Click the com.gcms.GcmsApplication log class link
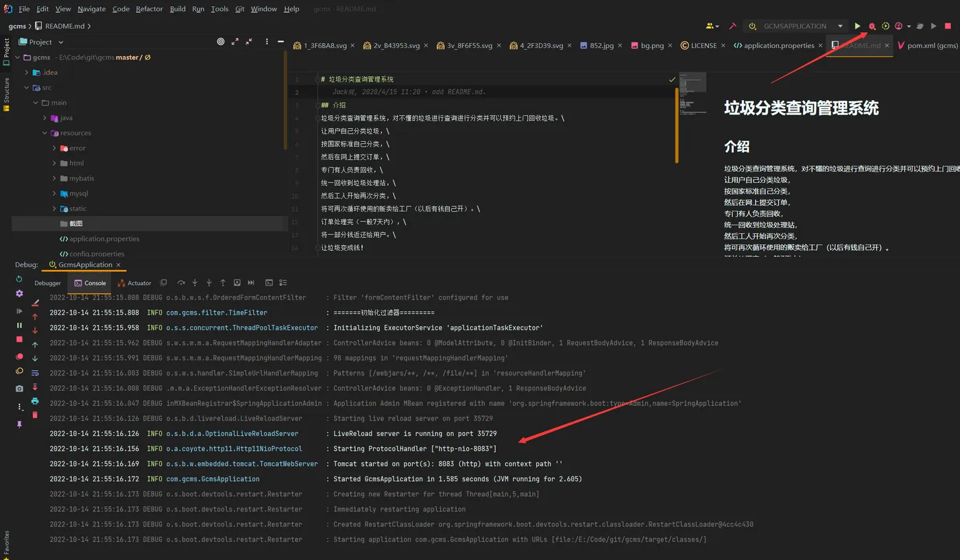The image size is (960, 560). pos(213,479)
